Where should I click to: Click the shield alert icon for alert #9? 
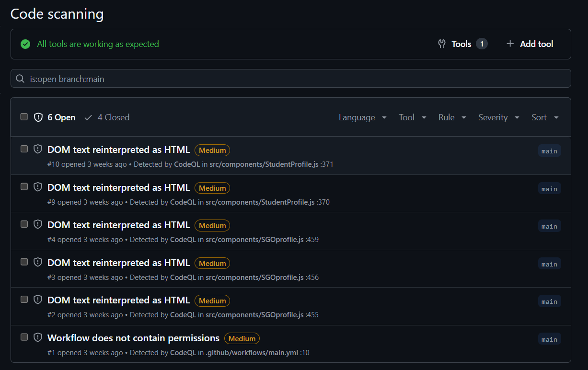(x=38, y=187)
